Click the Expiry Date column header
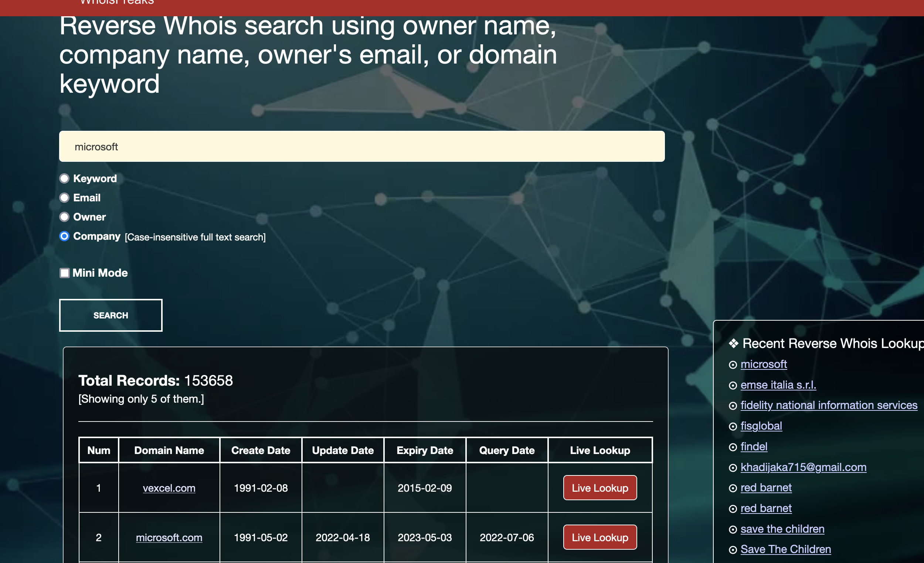This screenshot has height=563, width=924. tap(425, 450)
